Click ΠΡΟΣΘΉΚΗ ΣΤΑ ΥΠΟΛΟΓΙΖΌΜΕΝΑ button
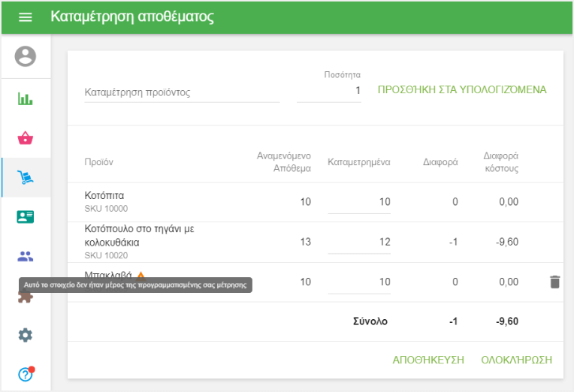Screen dimensions: 574x392 (x=461, y=90)
